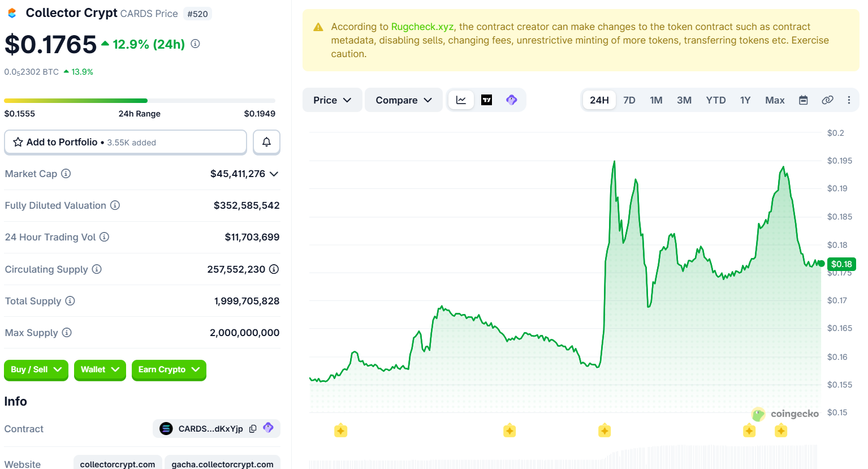The image size is (868, 469).
Task: Open the 24h price change info icon
Action: coord(195,44)
